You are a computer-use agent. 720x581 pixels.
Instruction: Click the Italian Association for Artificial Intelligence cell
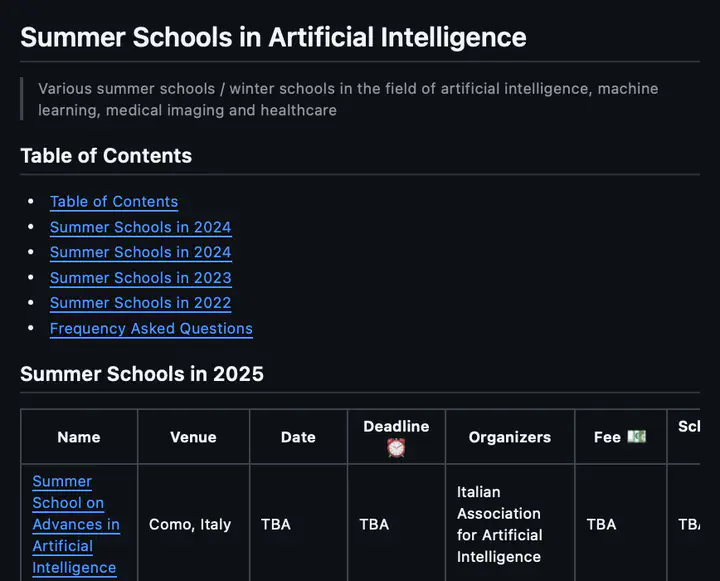pos(500,525)
